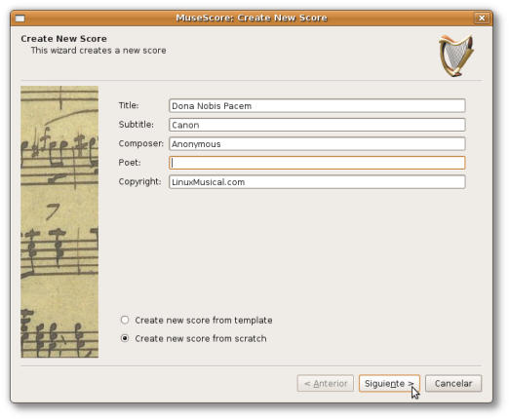Click the Cancelar button
Image resolution: width=510 pixels, height=420 pixels.
click(453, 384)
